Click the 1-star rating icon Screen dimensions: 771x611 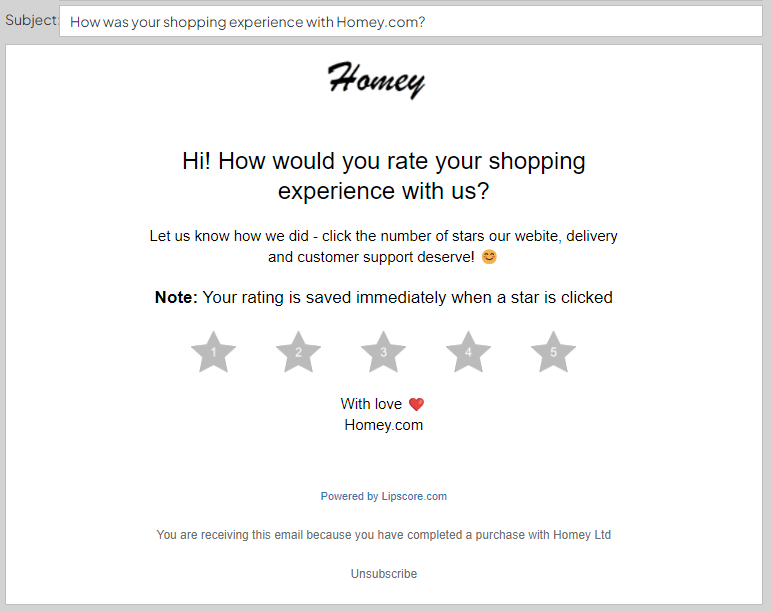coord(213,353)
